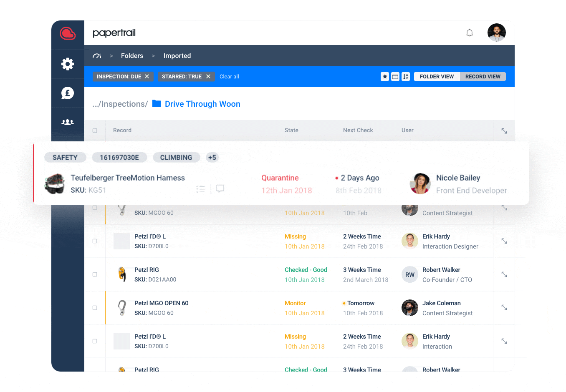Expand the Monitor 10th Feb 2018 row
The image size is (566, 392).
pyautogui.click(x=504, y=307)
